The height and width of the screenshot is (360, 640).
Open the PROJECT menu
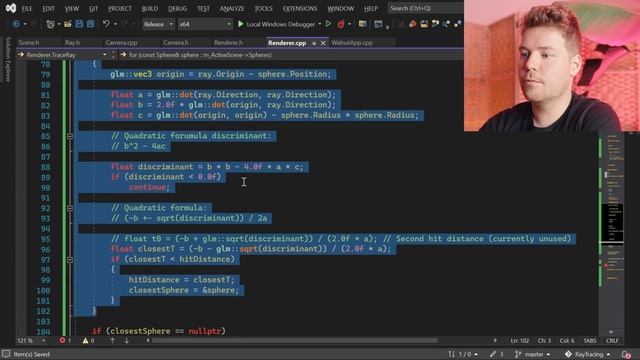click(120, 9)
